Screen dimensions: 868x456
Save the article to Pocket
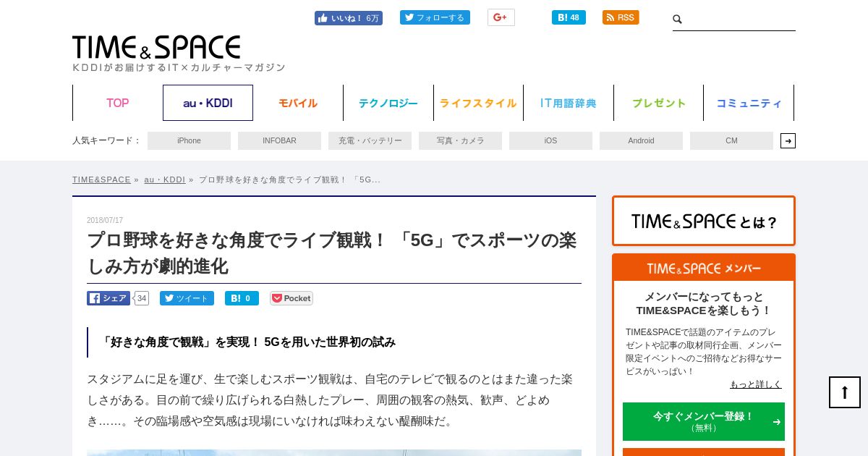pyautogui.click(x=292, y=298)
